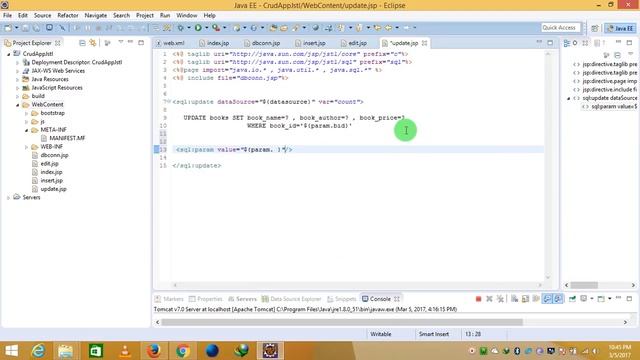Viewport: 640px width, 360px height.
Task: Expand Deployment Descriptor: CrudAppJstl node
Action: click(18, 62)
